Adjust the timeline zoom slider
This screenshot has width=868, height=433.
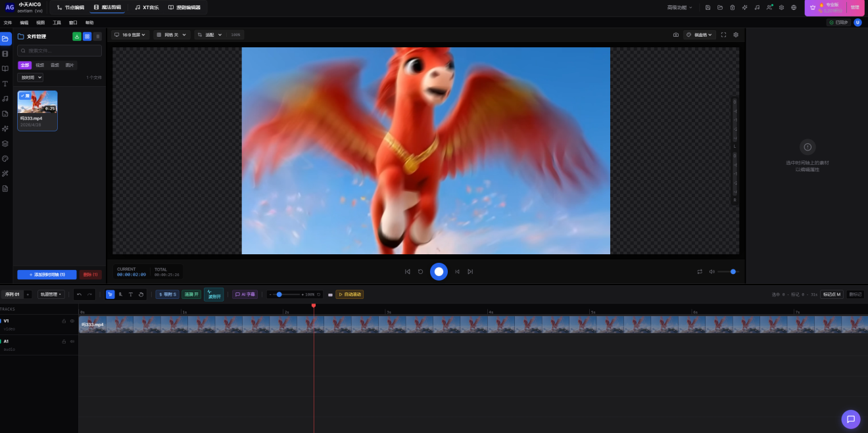click(287, 294)
